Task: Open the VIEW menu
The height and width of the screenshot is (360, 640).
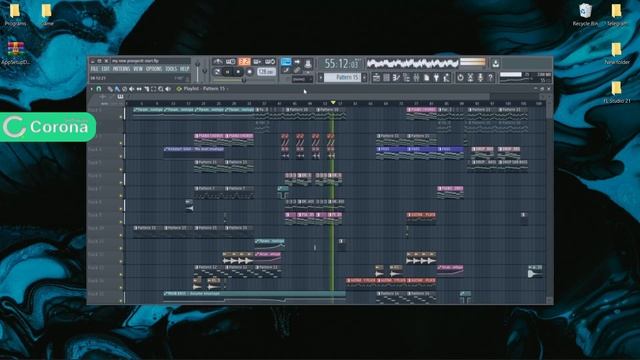Action: coord(138,69)
